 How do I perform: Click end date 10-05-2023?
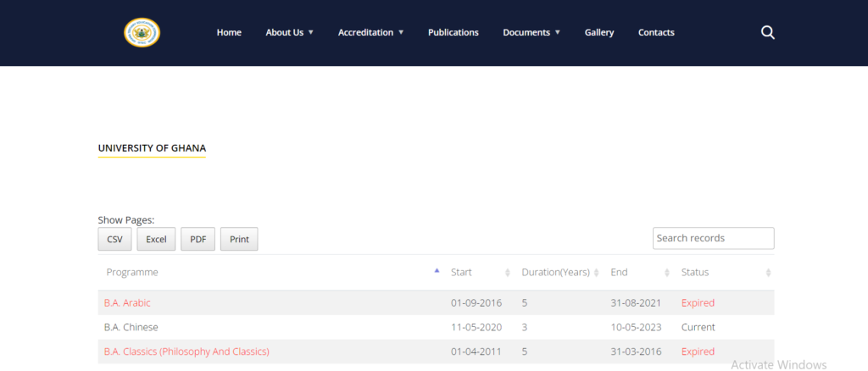coord(636,327)
